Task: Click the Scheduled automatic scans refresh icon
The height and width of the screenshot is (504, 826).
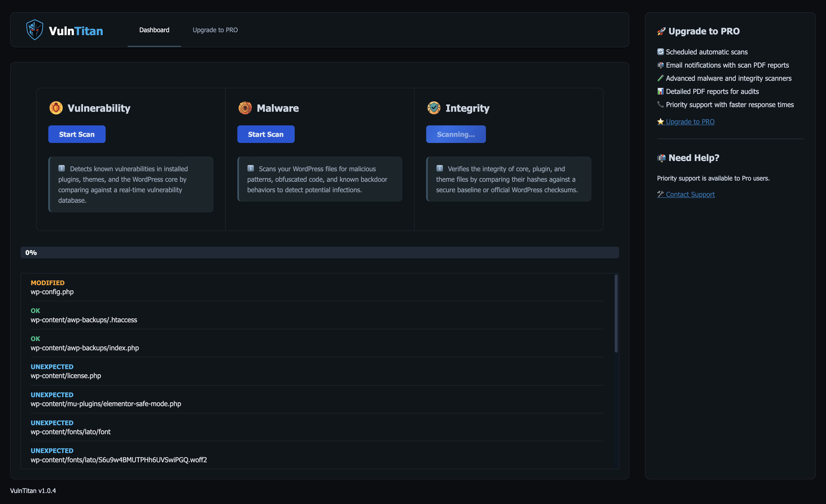Action: [660, 52]
